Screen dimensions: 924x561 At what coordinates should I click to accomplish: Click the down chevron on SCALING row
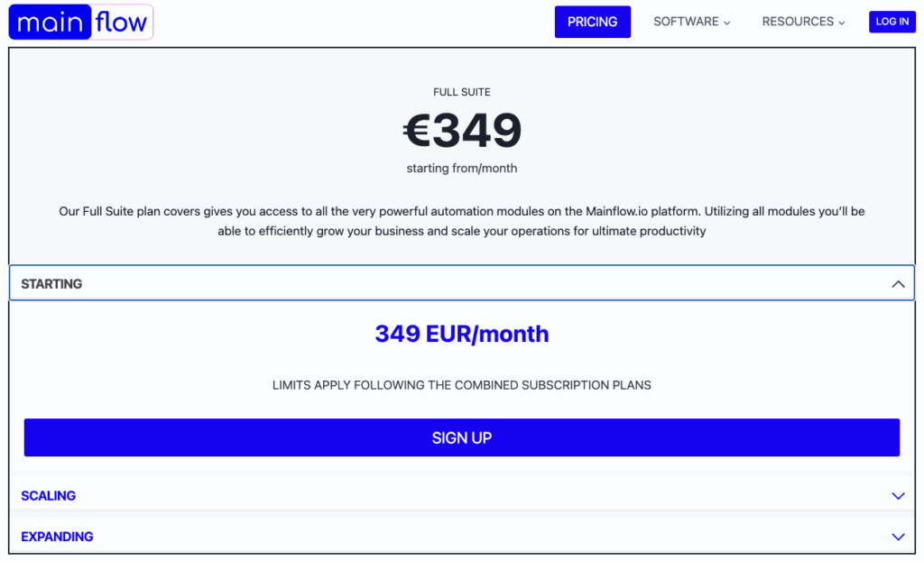[x=898, y=495]
